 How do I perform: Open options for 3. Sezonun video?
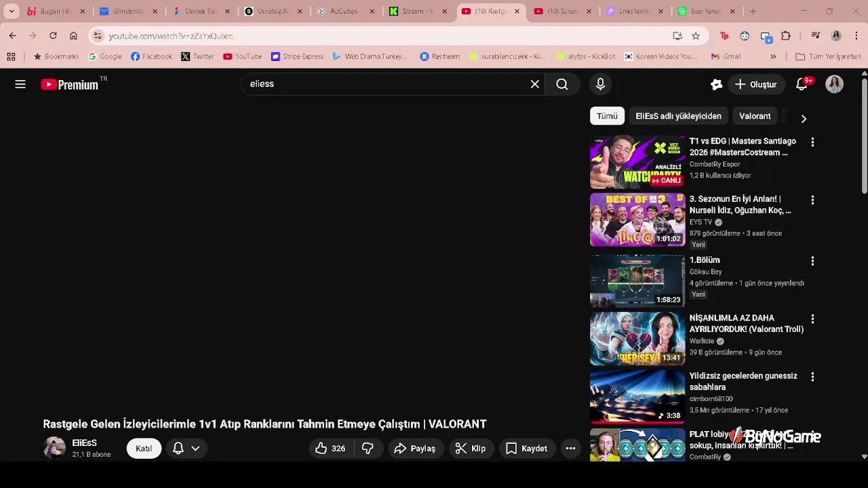point(812,200)
